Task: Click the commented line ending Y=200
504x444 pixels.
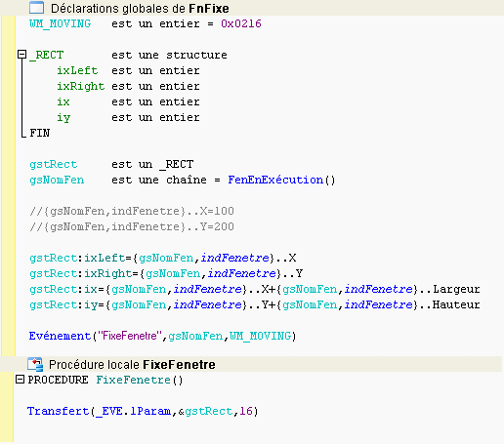Action: tap(132, 226)
